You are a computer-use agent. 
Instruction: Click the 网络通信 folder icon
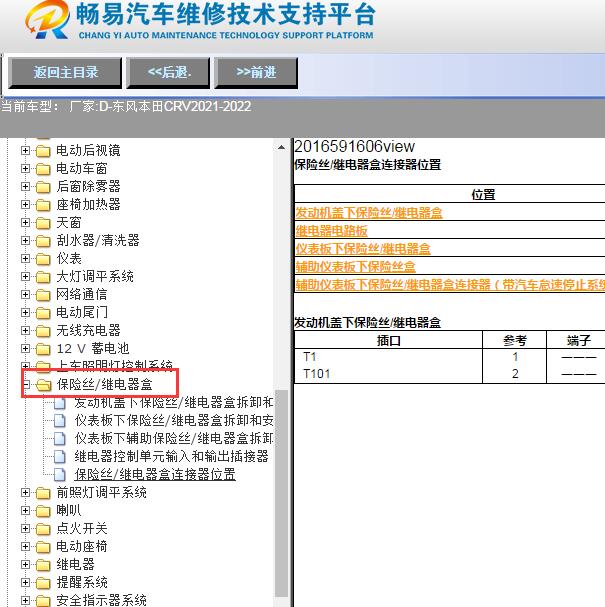point(43,295)
